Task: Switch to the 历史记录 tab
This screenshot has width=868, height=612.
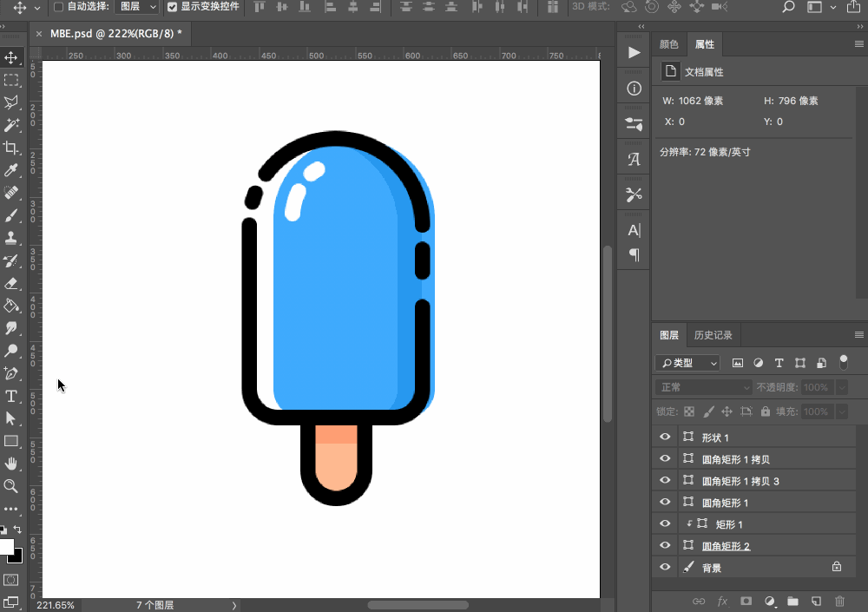Action: tap(713, 335)
